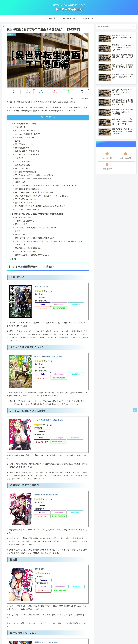Click the 監禁王 book cover
Screen dimensions: 138x644
point(21,584)
